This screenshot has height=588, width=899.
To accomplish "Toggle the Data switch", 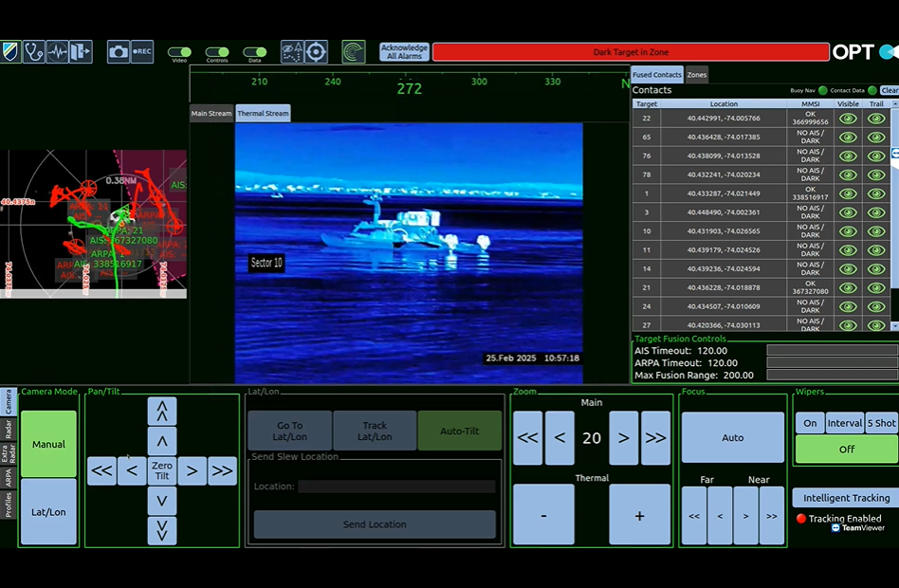I will [x=254, y=52].
